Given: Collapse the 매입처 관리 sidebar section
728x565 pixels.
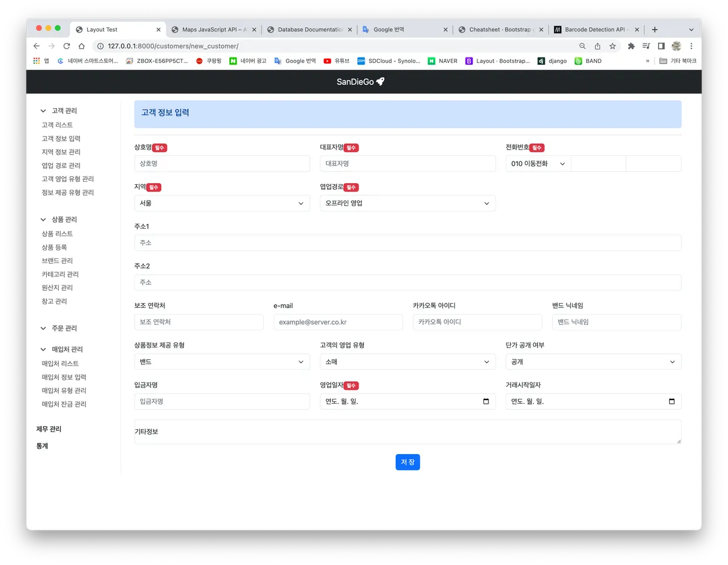Looking at the screenshot, I should pos(61,349).
